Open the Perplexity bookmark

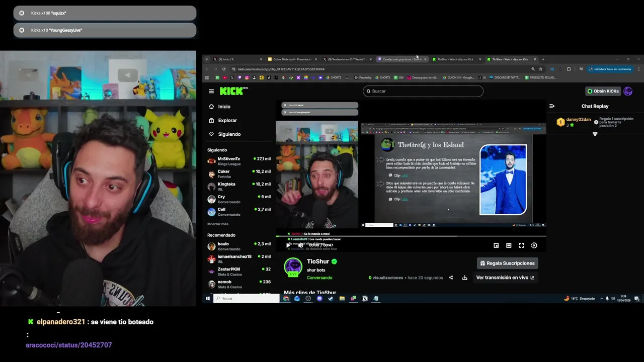click(363, 77)
